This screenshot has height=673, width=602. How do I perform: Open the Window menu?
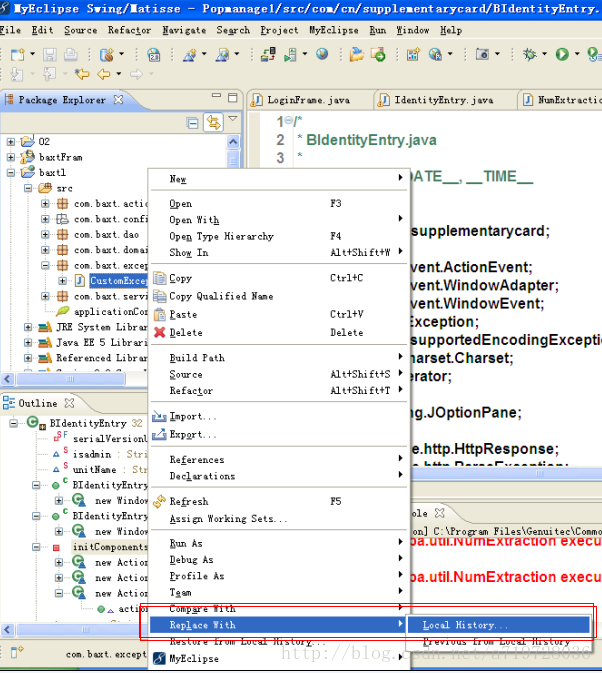point(412,30)
